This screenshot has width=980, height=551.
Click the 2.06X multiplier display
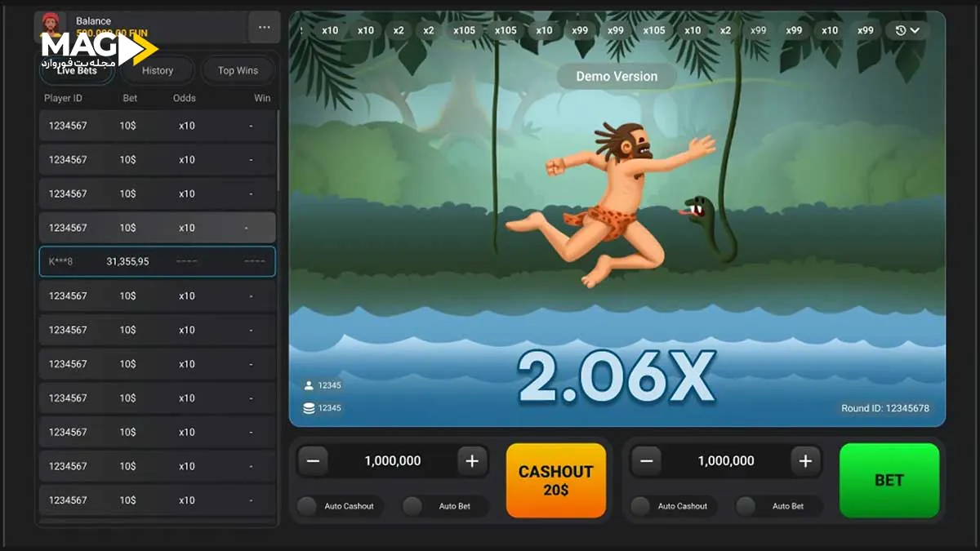(617, 377)
